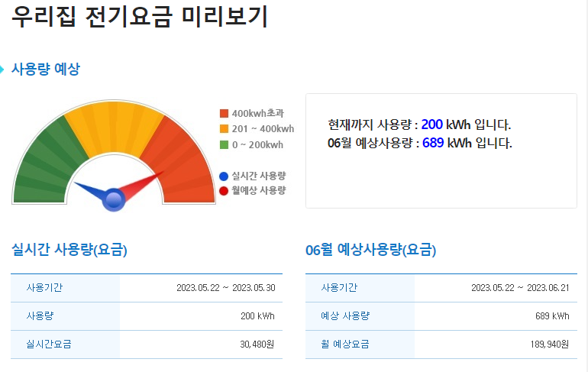Click the 예상 사용량 row label
588x372 pixels.
(345, 315)
